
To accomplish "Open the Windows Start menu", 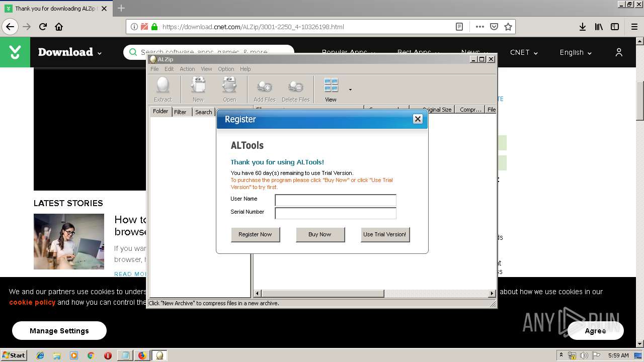I will 14,355.
